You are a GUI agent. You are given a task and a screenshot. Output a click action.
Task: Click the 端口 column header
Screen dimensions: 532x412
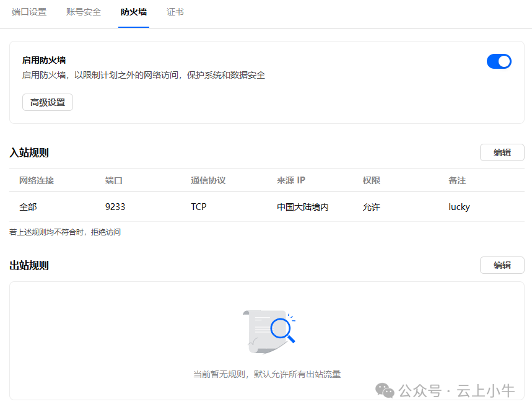click(x=114, y=180)
